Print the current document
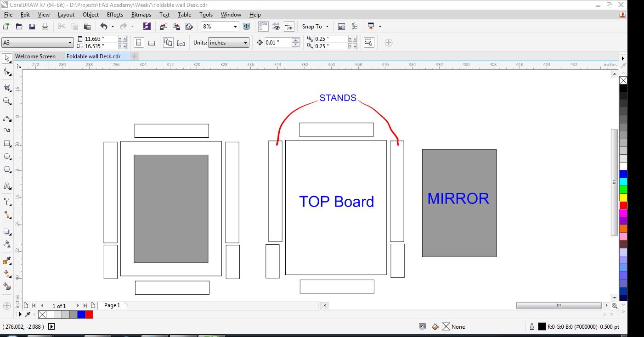Screen dimensions: 644x337 click(45, 27)
